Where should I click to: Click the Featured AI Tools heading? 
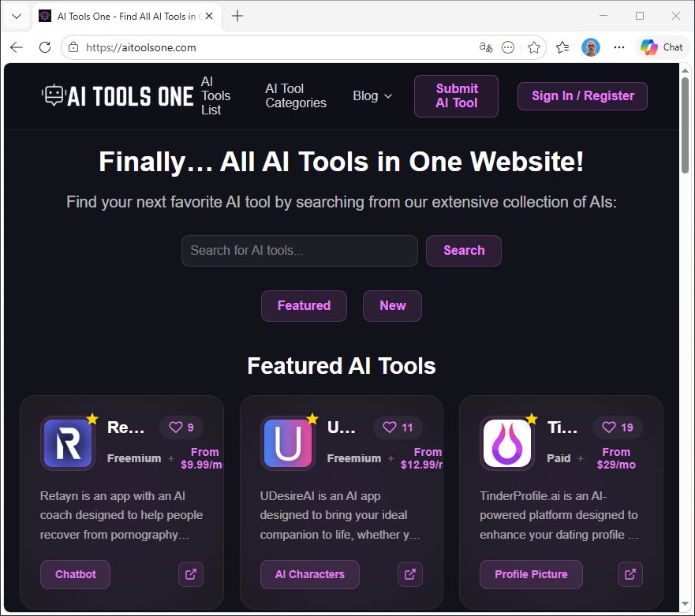coord(342,366)
